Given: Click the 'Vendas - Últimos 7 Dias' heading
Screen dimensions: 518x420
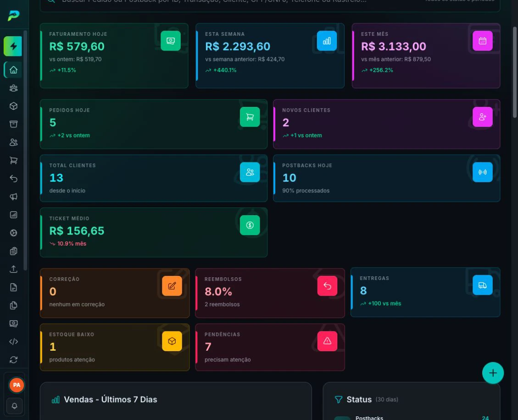Looking at the screenshot, I should click(110, 399).
